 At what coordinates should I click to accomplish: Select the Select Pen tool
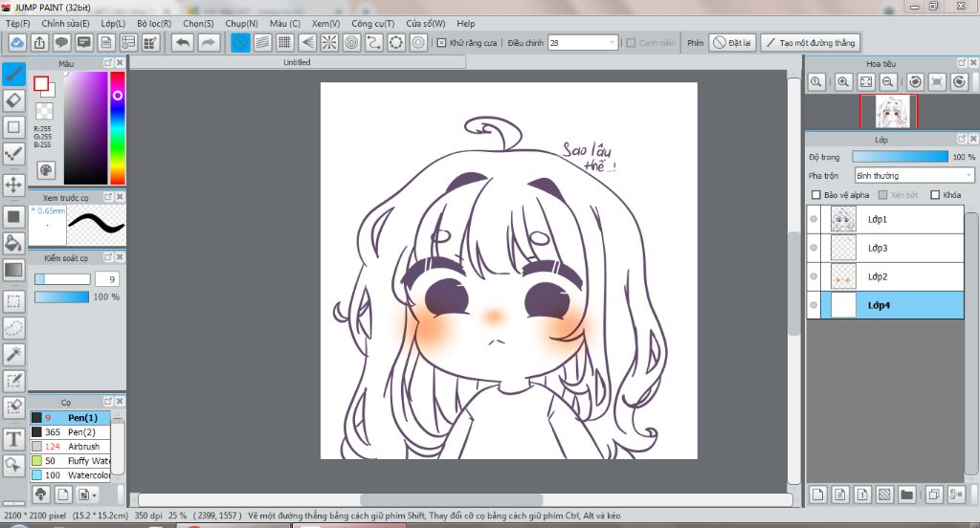pyautogui.click(x=13, y=381)
